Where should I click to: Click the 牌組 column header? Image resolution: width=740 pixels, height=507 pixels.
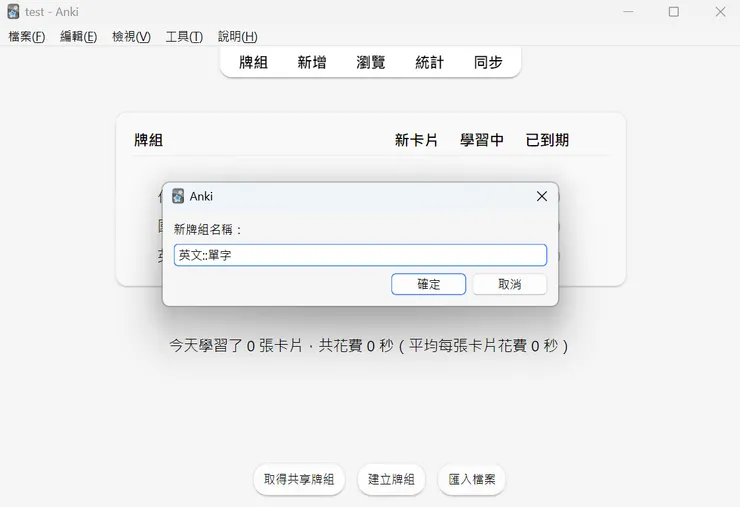tap(148, 140)
